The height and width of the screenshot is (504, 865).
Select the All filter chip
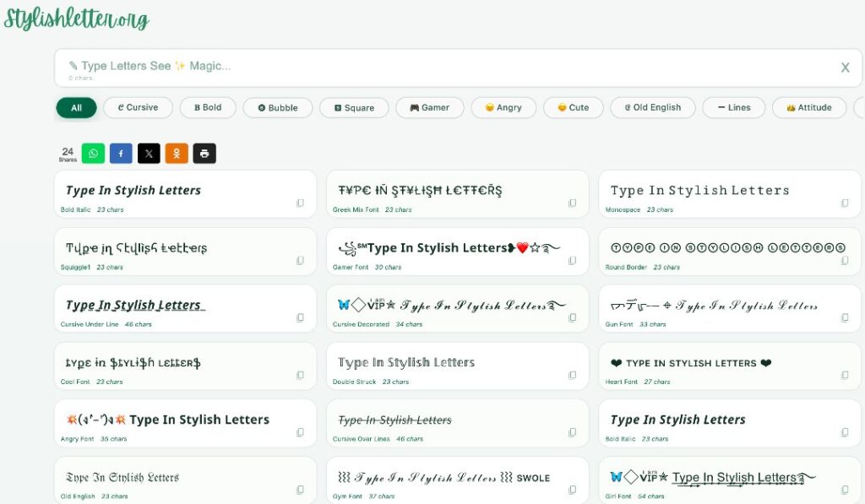click(x=76, y=107)
